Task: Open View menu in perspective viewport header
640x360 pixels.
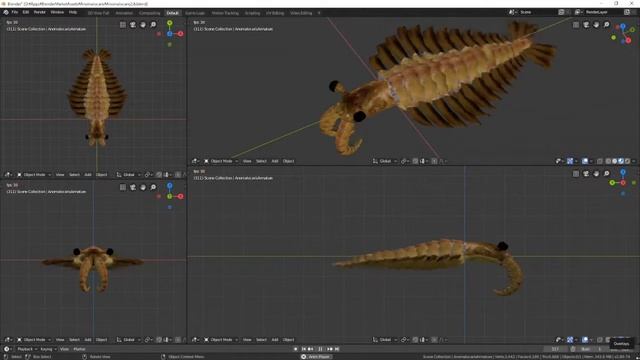Action: [247, 161]
